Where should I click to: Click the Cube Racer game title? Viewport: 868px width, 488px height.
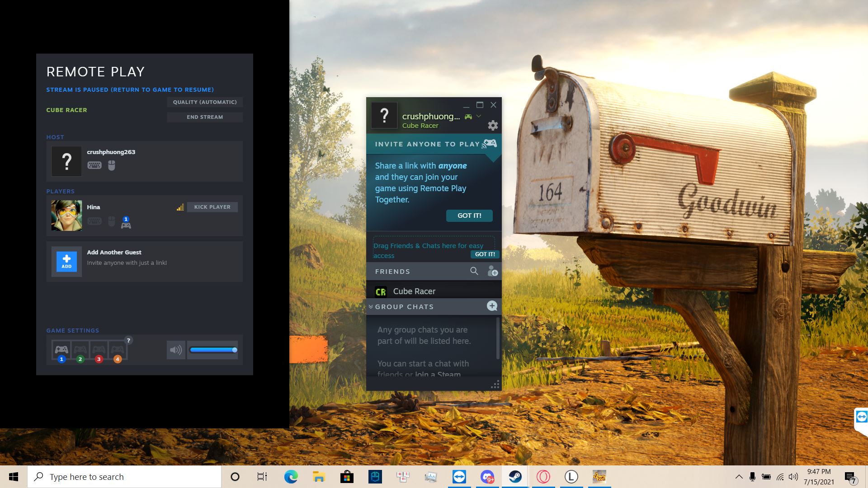66,110
